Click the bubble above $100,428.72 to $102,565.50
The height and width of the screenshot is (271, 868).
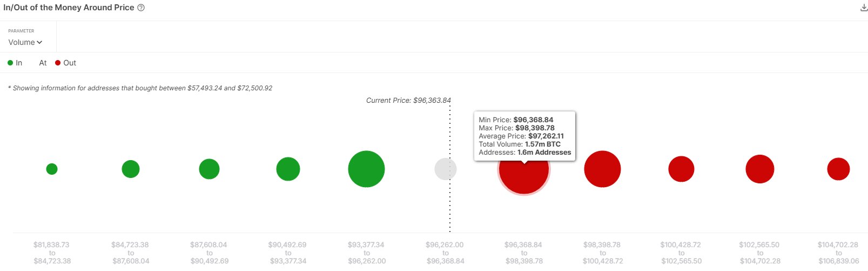click(681, 169)
